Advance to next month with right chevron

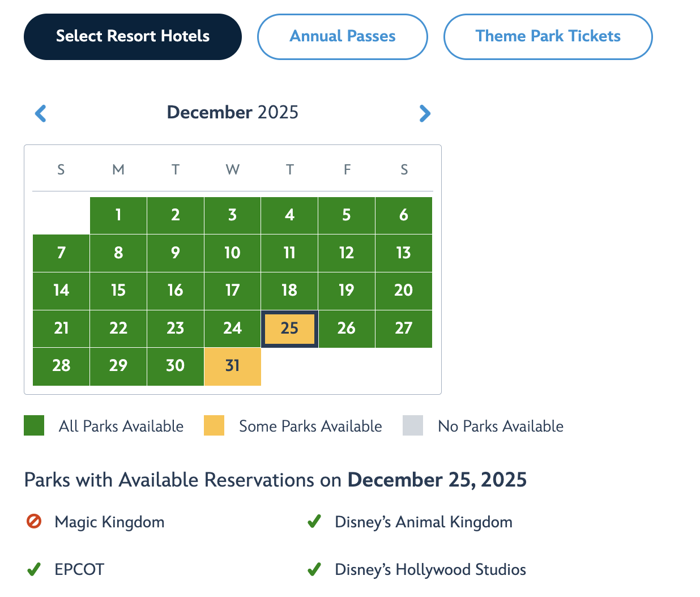pyautogui.click(x=425, y=113)
